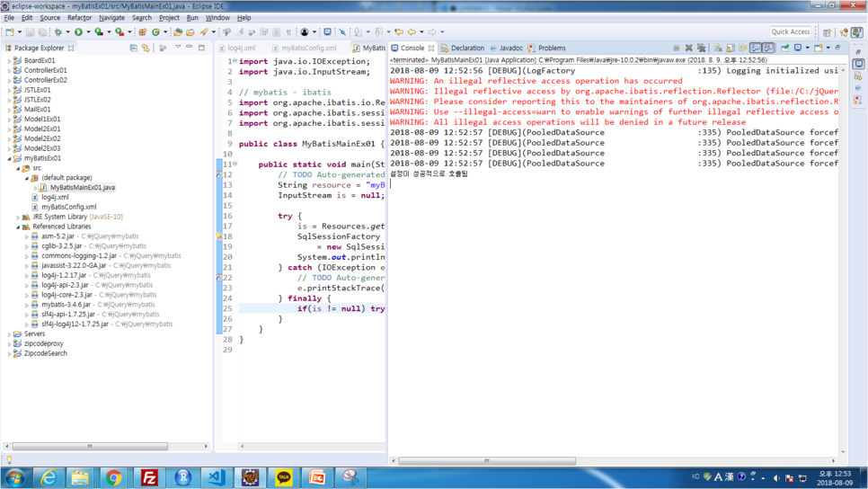The height and width of the screenshot is (489, 868).
Task: Click Open Console icon in Console toolbar
Action: click(819, 49)
